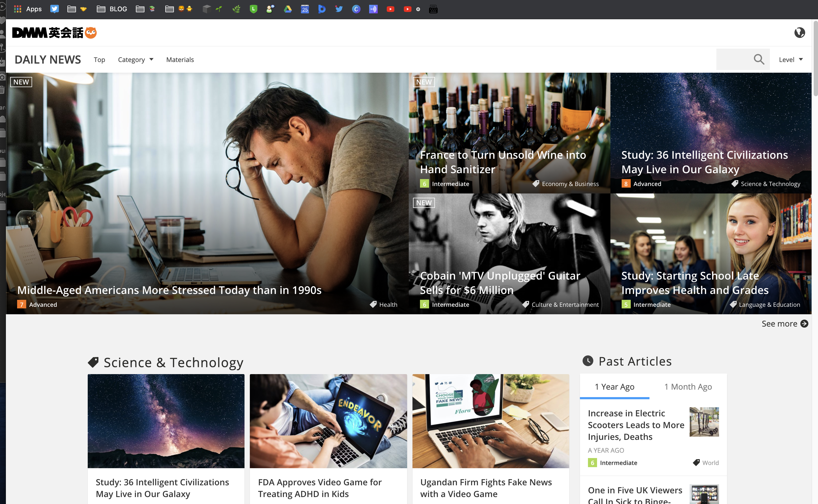Open the green shield L bookmark
The width and height of the screenshot is (818, 504).
tap(254, 9)
